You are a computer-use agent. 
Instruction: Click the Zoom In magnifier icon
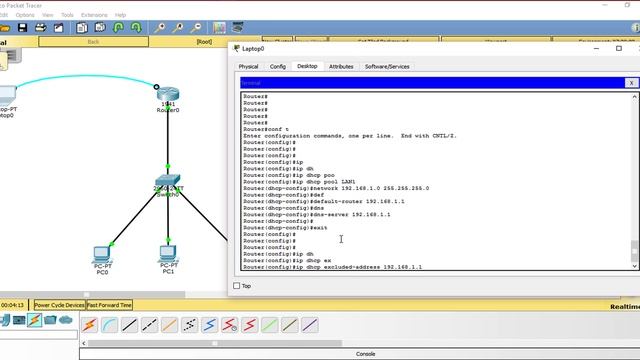(x=160, y=28)
